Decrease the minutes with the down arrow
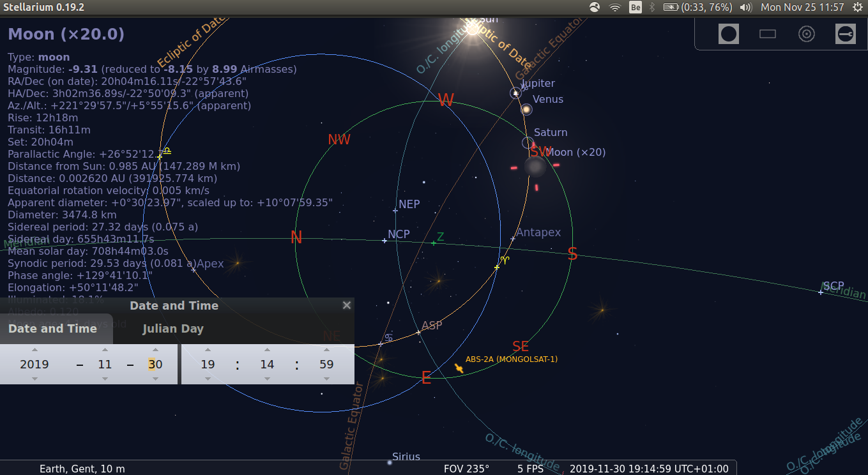868x475 pixels. click(267, 379)
